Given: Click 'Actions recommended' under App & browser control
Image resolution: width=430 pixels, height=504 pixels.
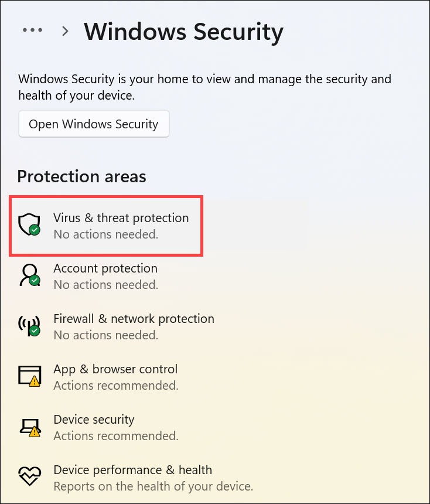Looking at the screenshot, I should coord(116,386).
